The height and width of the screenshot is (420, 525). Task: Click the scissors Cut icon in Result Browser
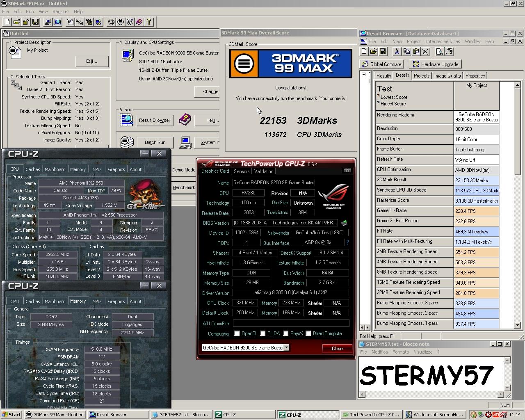coord(397,51)
